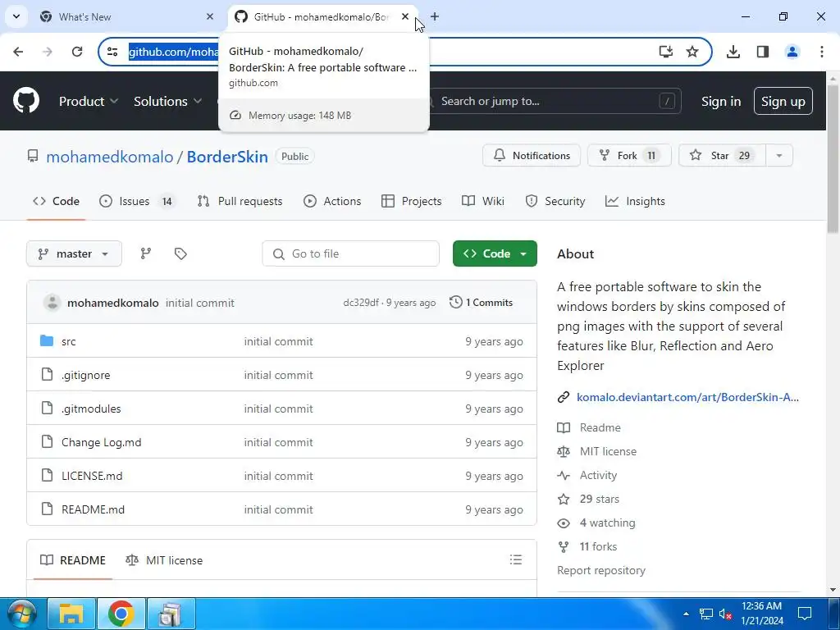The width and height of the screenshot is (840, 630).
Task: Open the star lists dropdown arrow
Action: coord(779,155)
